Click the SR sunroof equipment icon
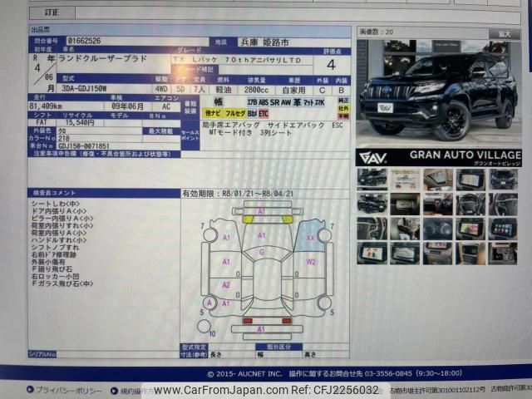Screen dimensions: 532x399 pyautogui.click(x=275, y=101)
